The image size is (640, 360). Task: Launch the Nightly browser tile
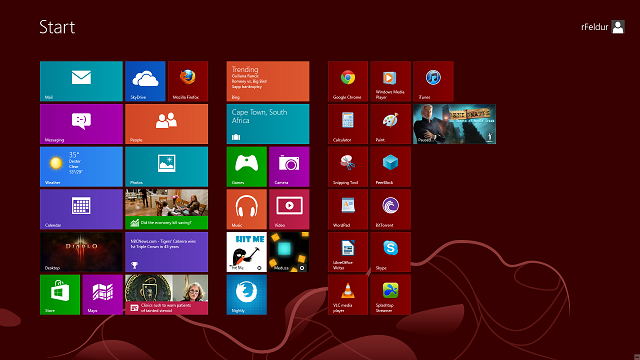click(x=247, y=295)
